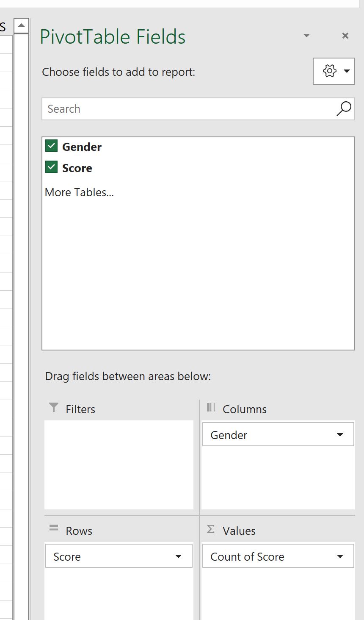Click the search magnifier icon
Viewport: 364px width, 620px height.
(x=344, y=109)
